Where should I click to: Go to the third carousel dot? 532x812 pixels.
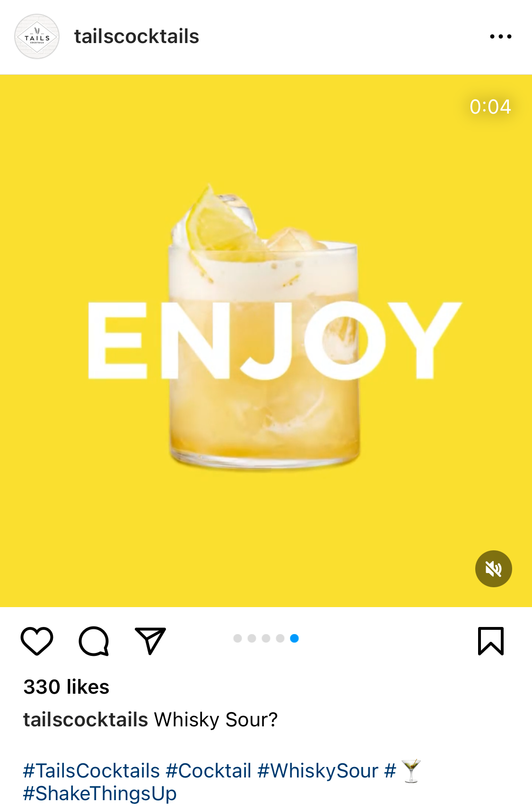tap(266, 638)
